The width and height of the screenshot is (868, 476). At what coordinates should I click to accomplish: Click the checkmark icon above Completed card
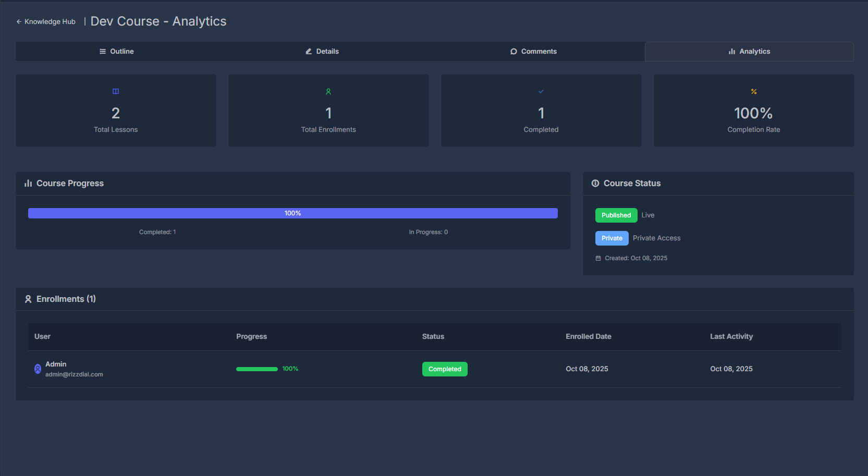[541, 91]
